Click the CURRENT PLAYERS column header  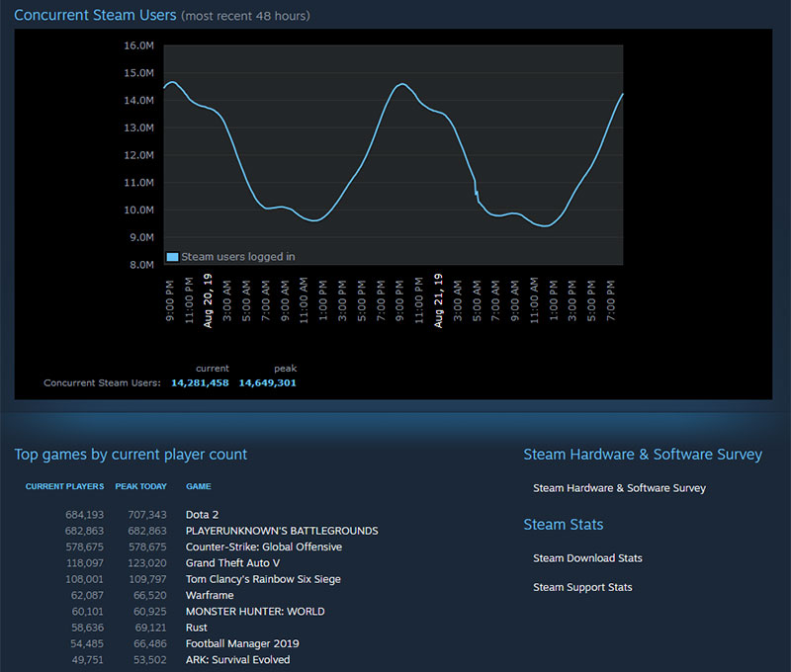(x=64, y=486)
